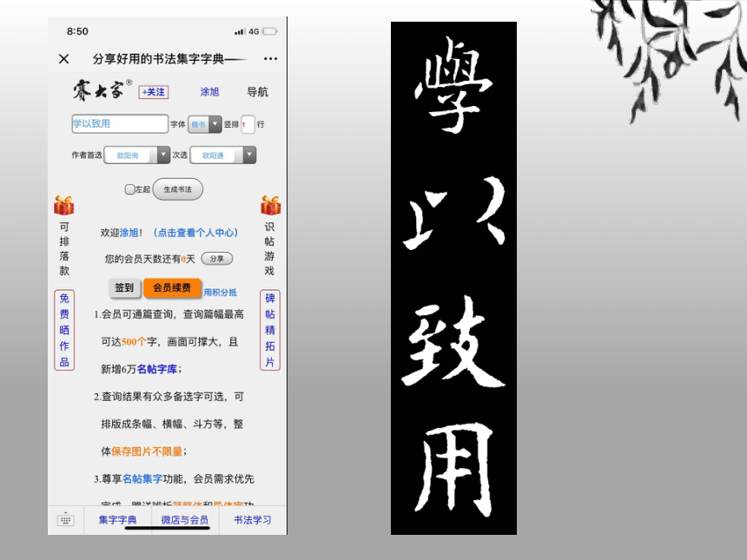Click the 致 character in calligraphy image

453,341
